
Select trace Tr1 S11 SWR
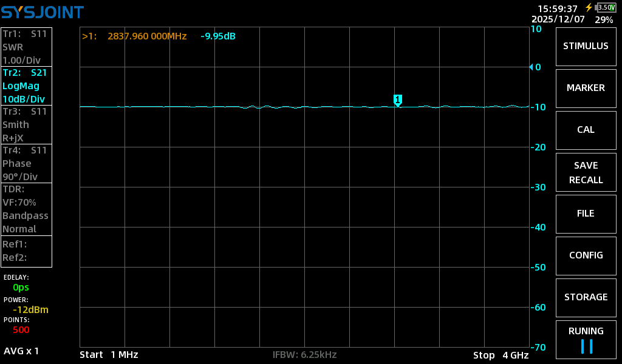pos(26,47)
